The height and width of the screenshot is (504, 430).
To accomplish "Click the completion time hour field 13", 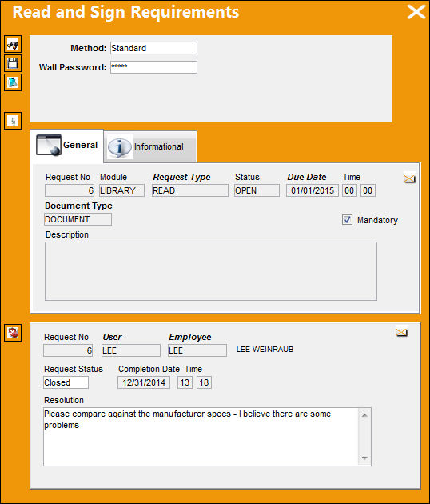I will (185, 382).
